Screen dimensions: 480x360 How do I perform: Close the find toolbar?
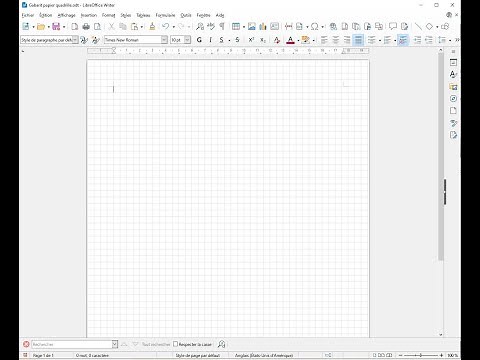[x=26, y=344]
